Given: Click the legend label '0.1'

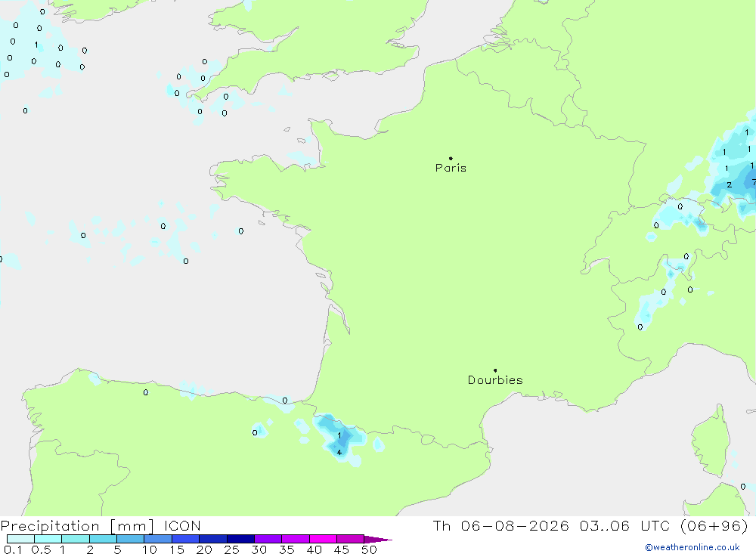Looking at the screenshot, I should point(13,549).
